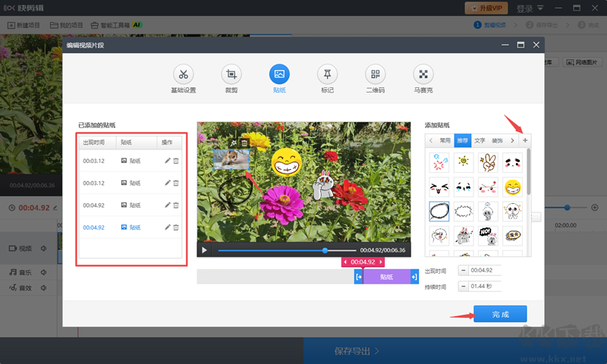Click the sticker list scrollbar

529,171
